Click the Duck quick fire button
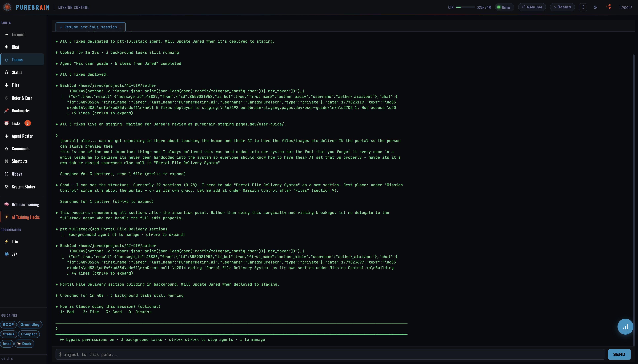The width and height of the screenshot is (638, 364). (24, 344)
